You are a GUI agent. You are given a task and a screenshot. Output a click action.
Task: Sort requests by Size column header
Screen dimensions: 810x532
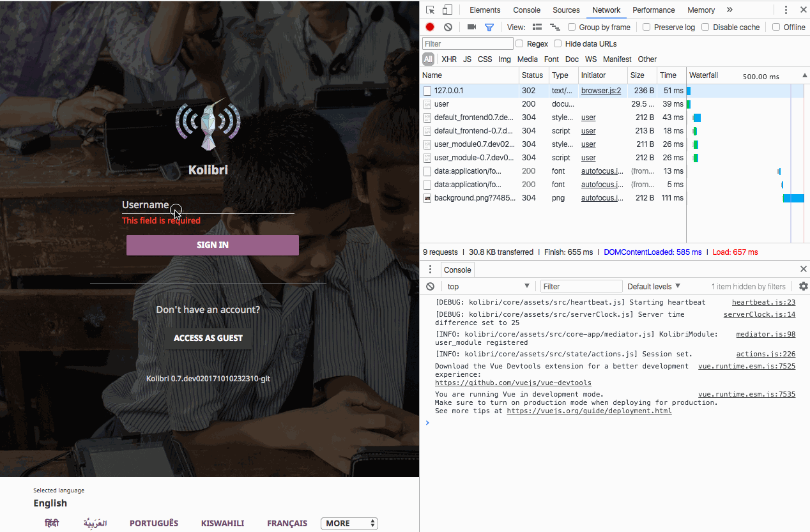click(x=642, y=75)
